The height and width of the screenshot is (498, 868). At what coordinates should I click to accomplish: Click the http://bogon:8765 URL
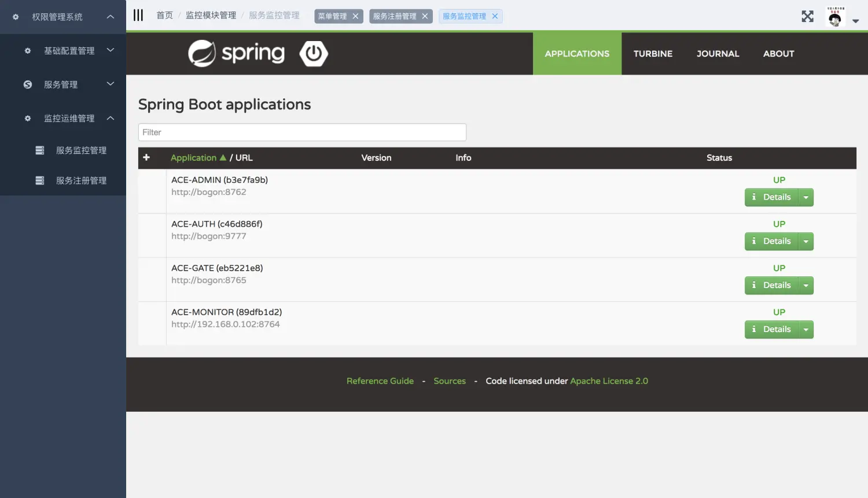208,280
